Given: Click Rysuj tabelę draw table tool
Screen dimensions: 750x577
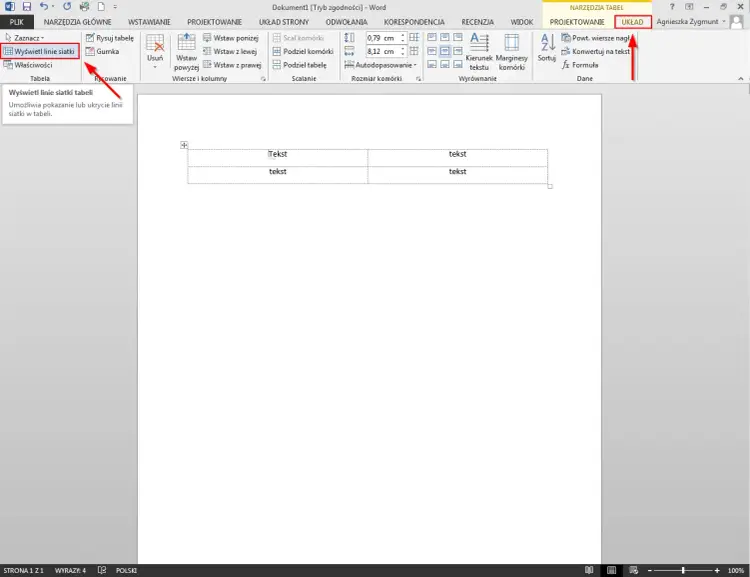Looking at the screenshot, I should click(110, 38).
